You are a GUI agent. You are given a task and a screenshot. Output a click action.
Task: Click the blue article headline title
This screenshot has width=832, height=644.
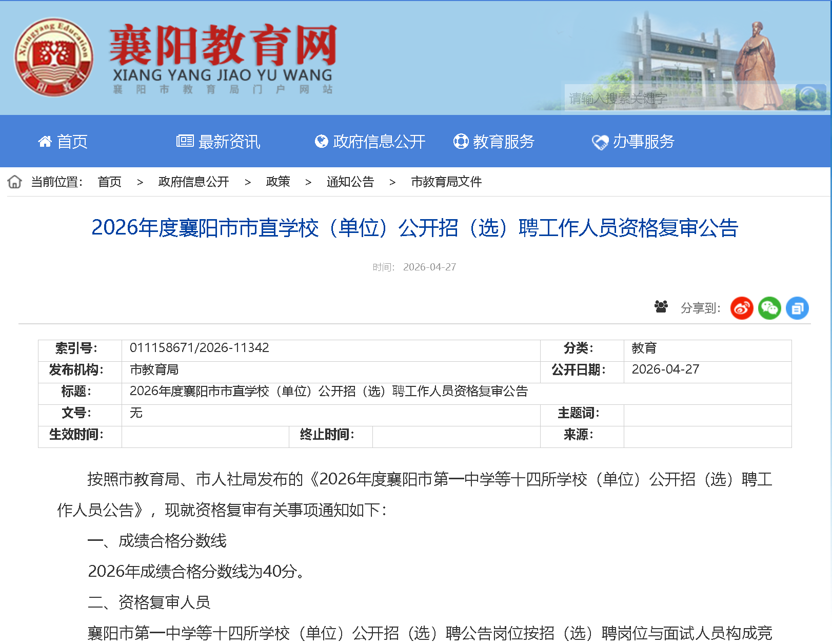click(x=414, y=228)
